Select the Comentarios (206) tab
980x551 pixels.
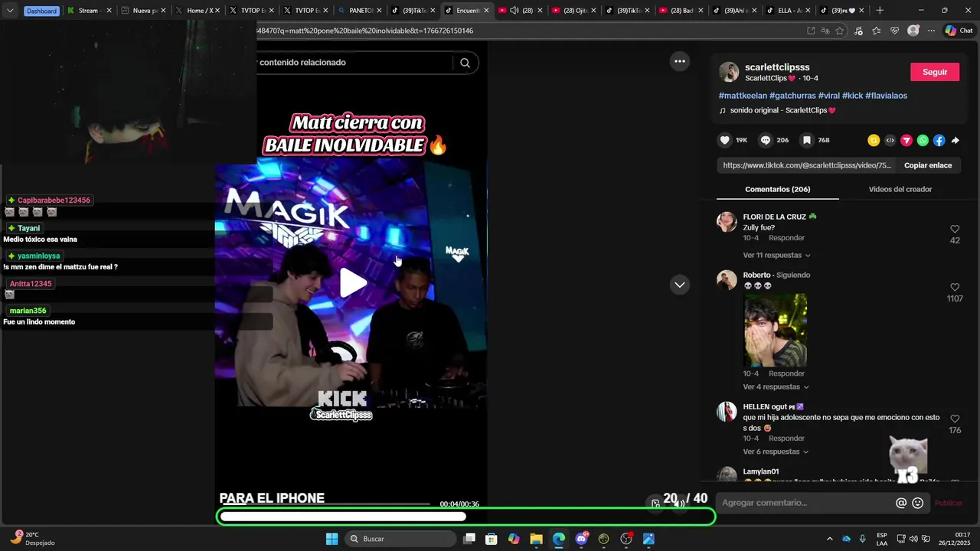(777, 189)
